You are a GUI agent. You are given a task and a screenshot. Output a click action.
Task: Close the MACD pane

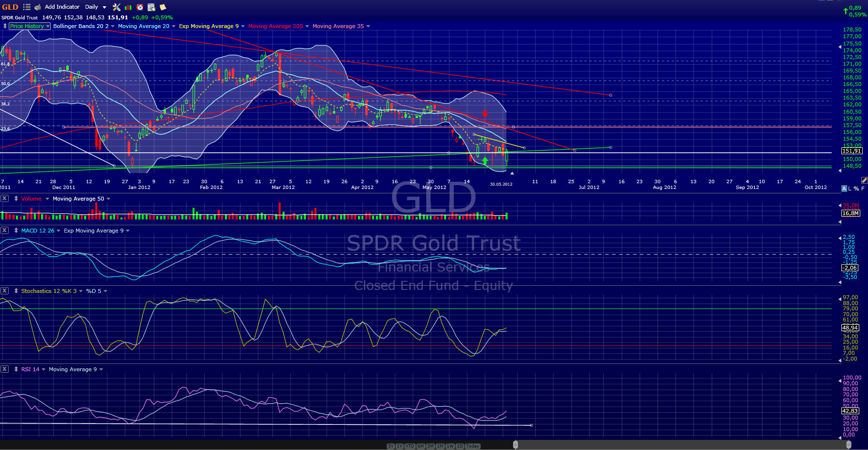click(4, 231)
